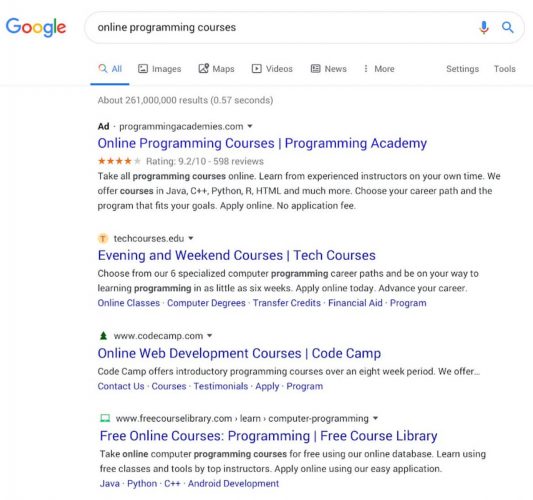Image resolution: width=533 pixels, height=500 pixels.
Task: Click the codecamp green tree favicon
Action: pyautogui.click(x=103, y=336)
